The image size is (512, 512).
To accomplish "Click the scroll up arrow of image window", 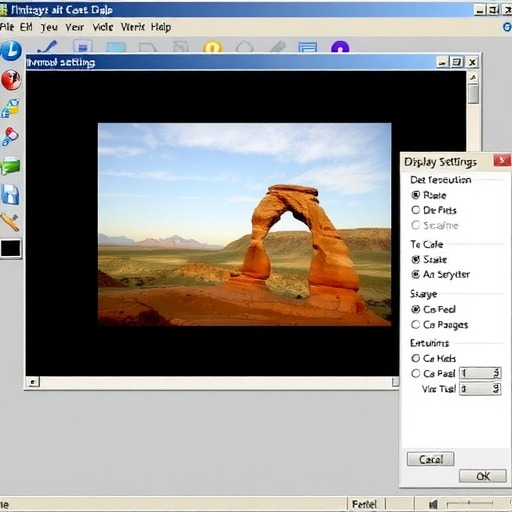I will [x=473, y=77].
